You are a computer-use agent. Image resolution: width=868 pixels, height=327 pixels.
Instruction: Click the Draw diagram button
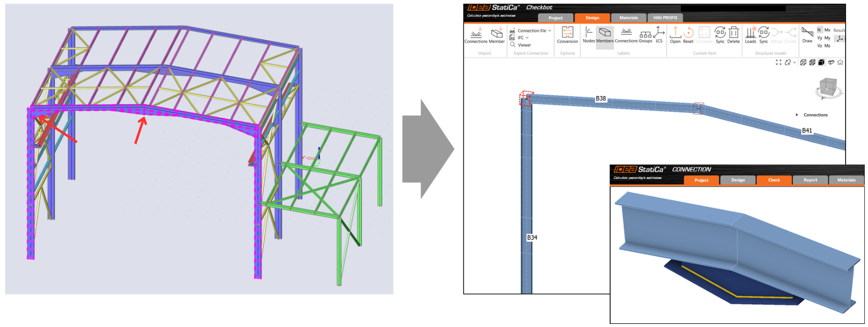coord(807,35)
